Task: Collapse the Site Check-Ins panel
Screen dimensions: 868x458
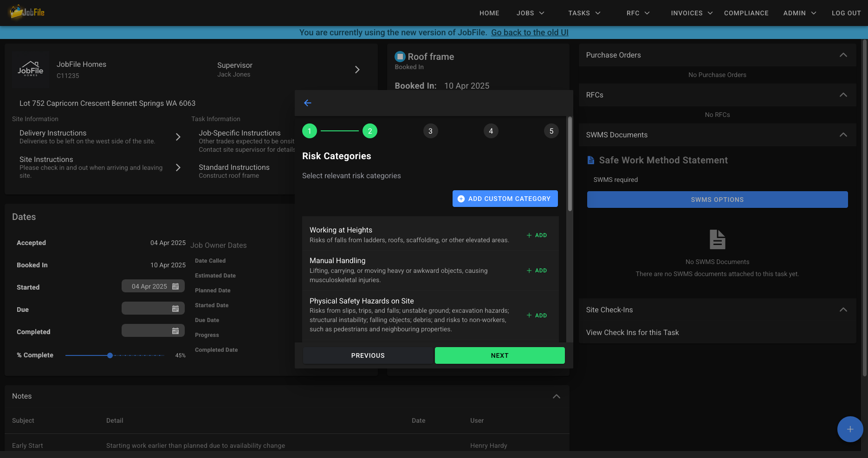Action: 843,310
